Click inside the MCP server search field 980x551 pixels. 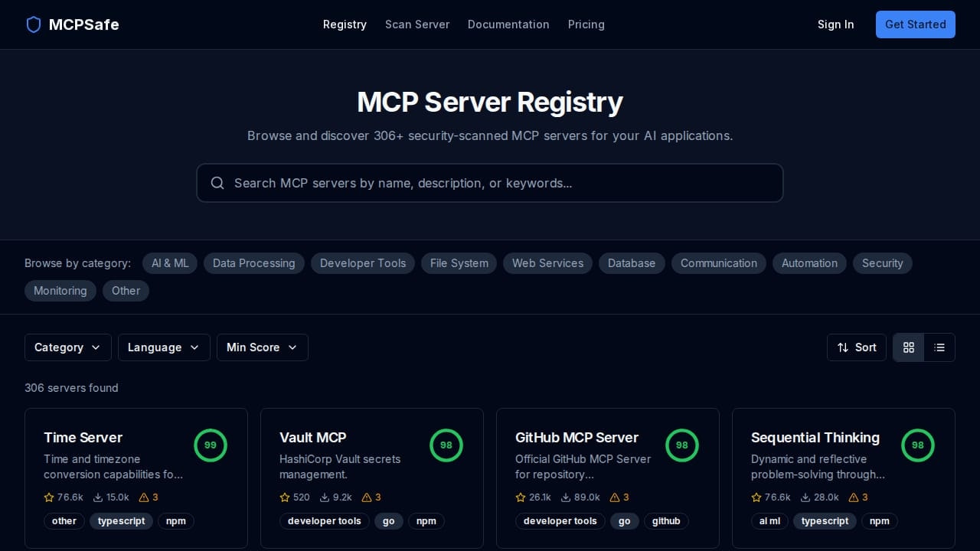[x=490, y=183]
